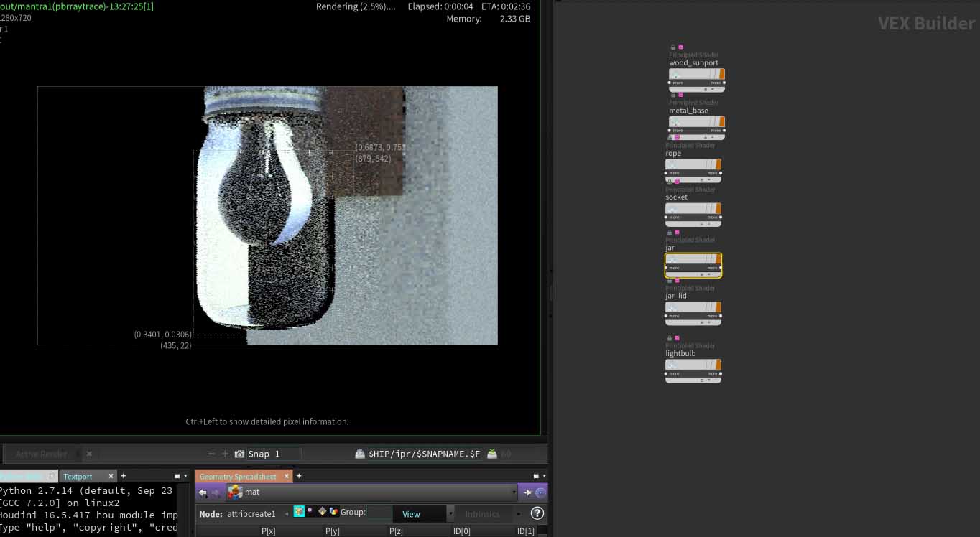Click the Group input field

[379, 513]
